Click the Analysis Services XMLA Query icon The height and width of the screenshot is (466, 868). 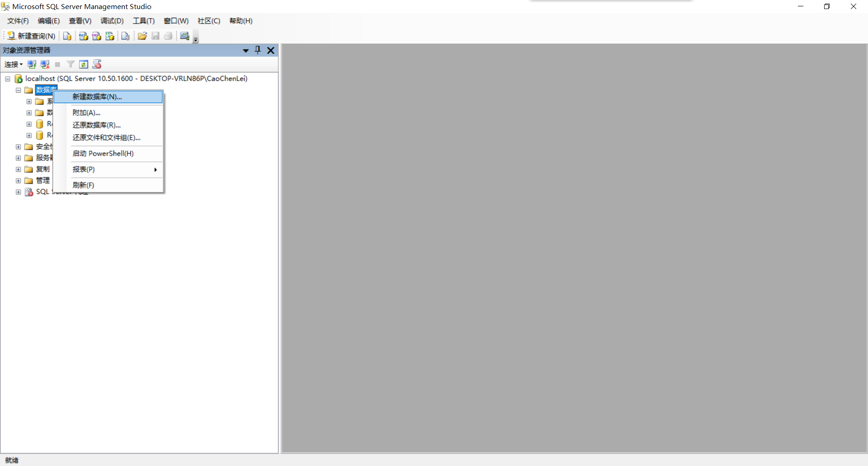[109, 36]
